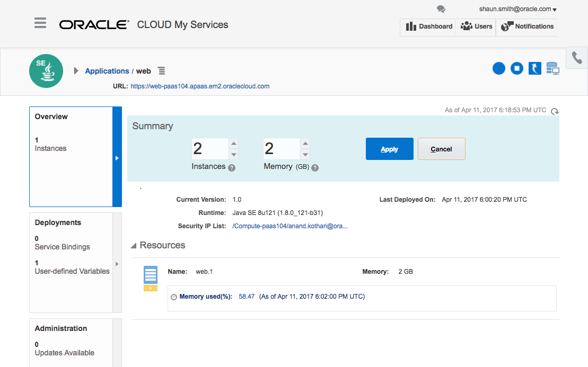Click the Current Version 1.0 value
588x367 pixels.
[x=236, y=200]
